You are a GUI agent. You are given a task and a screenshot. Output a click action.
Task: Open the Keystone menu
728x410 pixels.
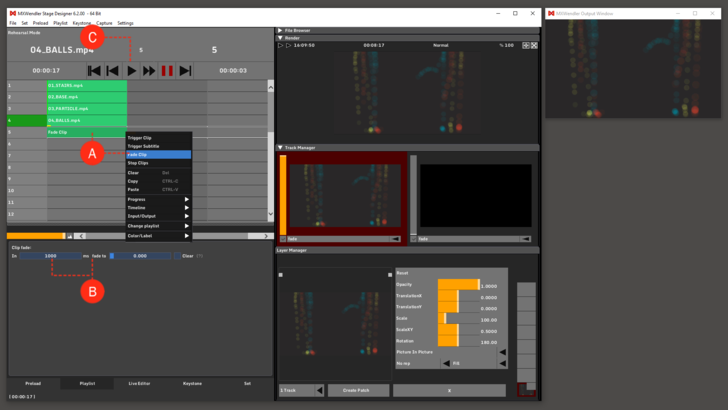point(82,23)
